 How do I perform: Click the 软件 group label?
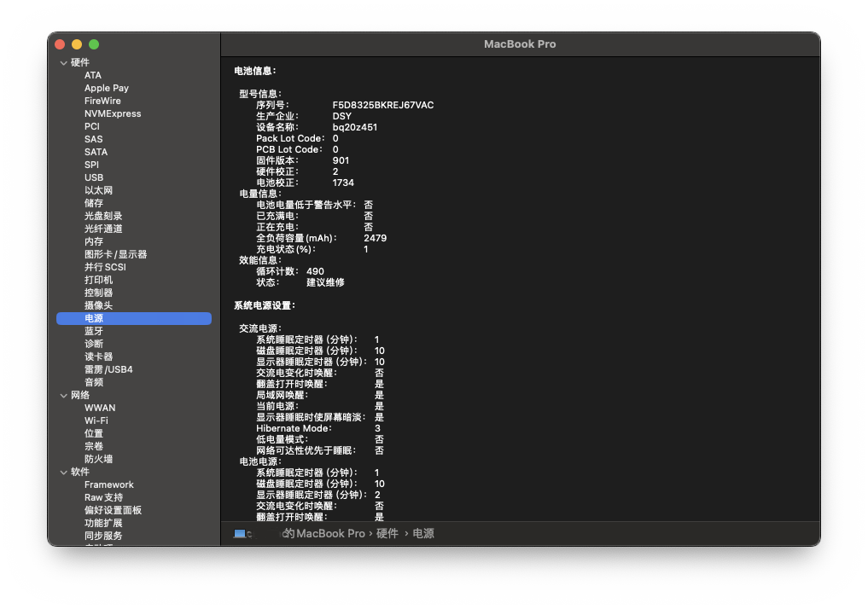click(79, 472)
